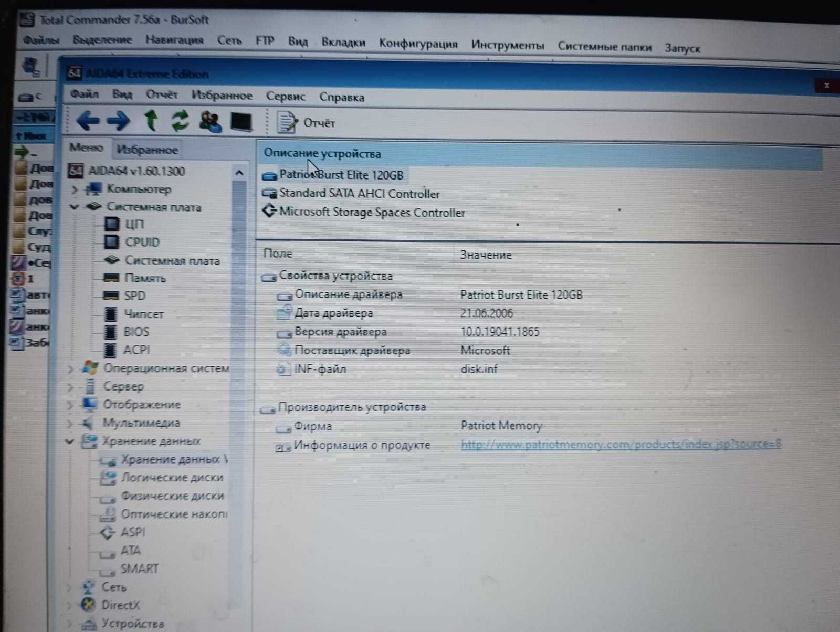840x632 pixels.
Task: Close the AIDA64 window with red X
Action: pos(826,85)
